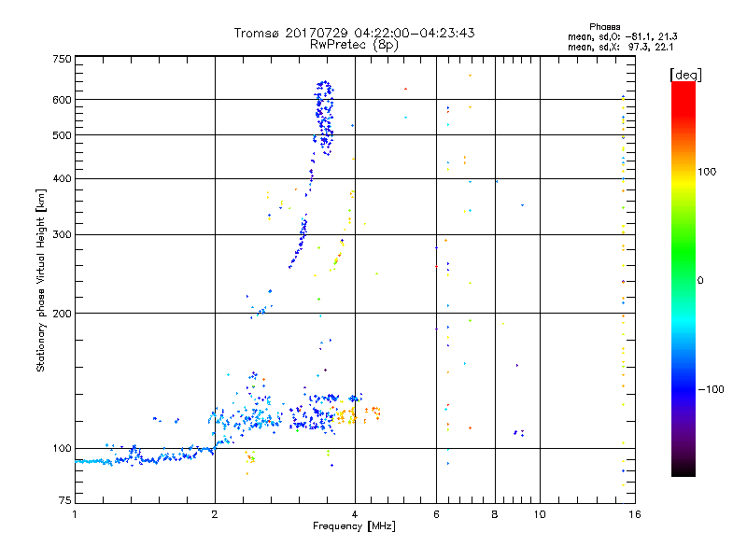Click the x-axis tick label "8"

pyautogui.click(x=495, y=514)
